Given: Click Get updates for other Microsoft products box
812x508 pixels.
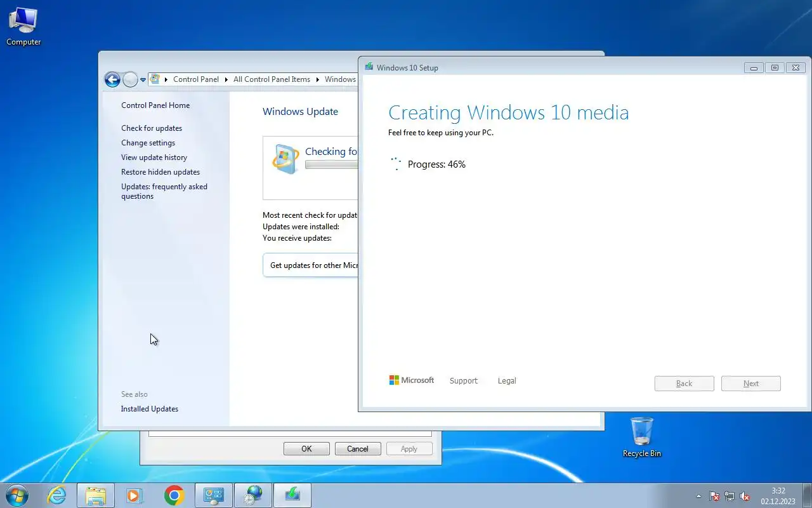Looking at the screenshot, I should (x=311, y=265).
